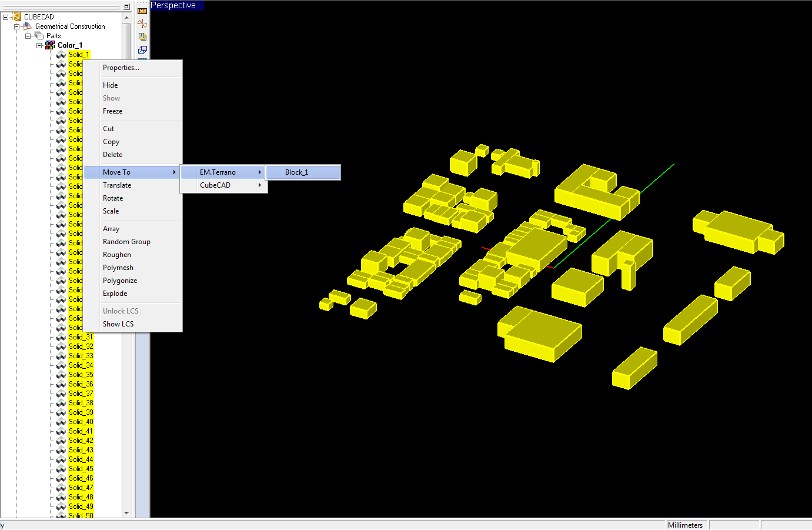
Task: Click the Millimeters units status field
Action: pos(687,525)
